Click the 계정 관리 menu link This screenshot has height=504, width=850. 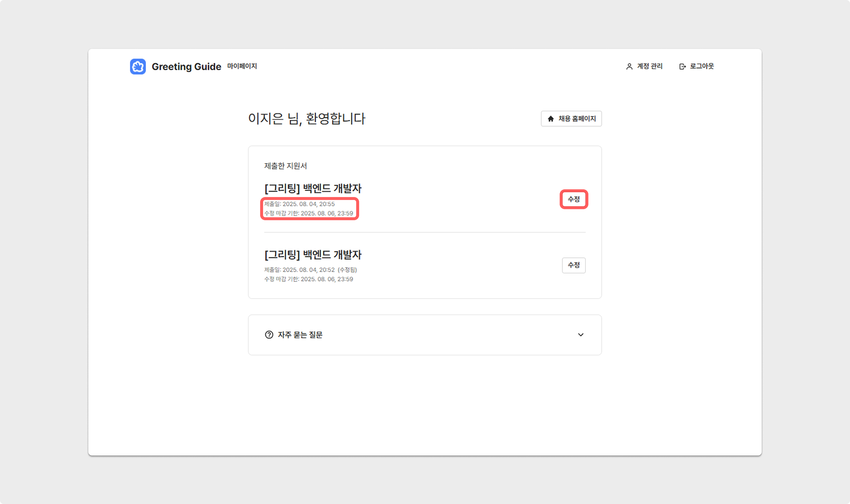(x=649, y=66)
